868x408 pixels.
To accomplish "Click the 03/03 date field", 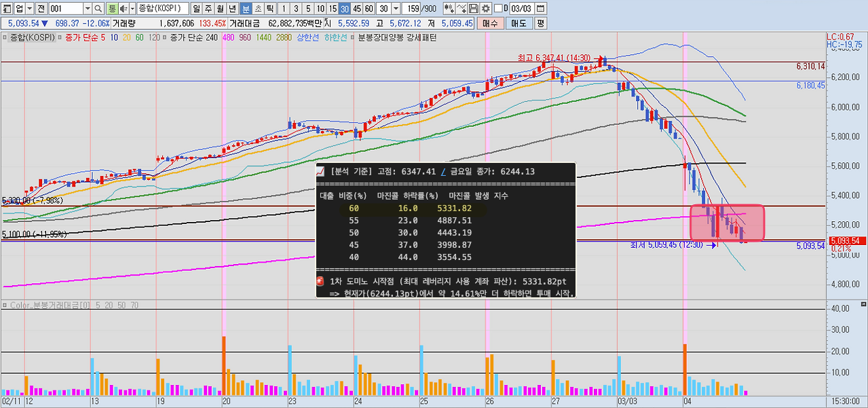I will click(521, 9).
